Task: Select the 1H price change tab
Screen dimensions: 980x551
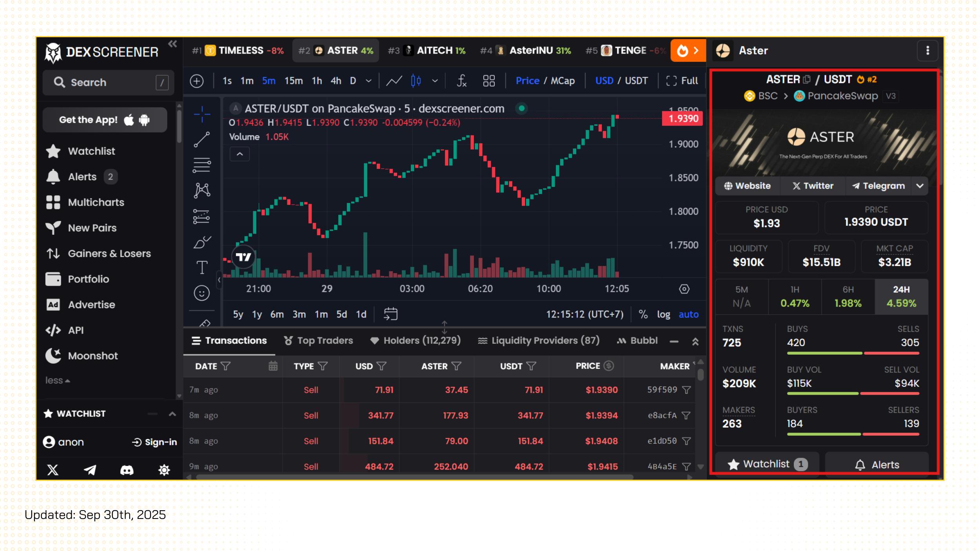Action: pyautogui.click(x=795, y=297)
